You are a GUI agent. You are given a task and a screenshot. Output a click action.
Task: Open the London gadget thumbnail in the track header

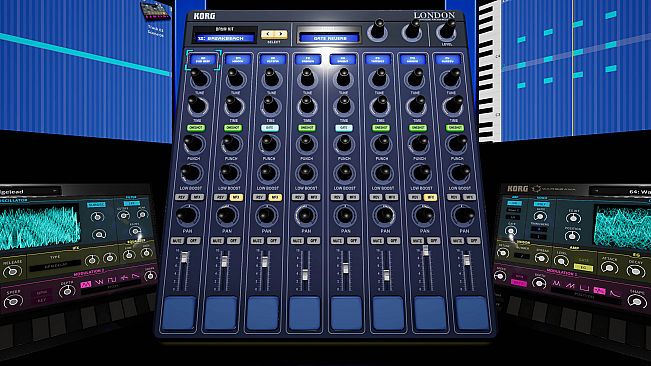click(x=156, y=11)
